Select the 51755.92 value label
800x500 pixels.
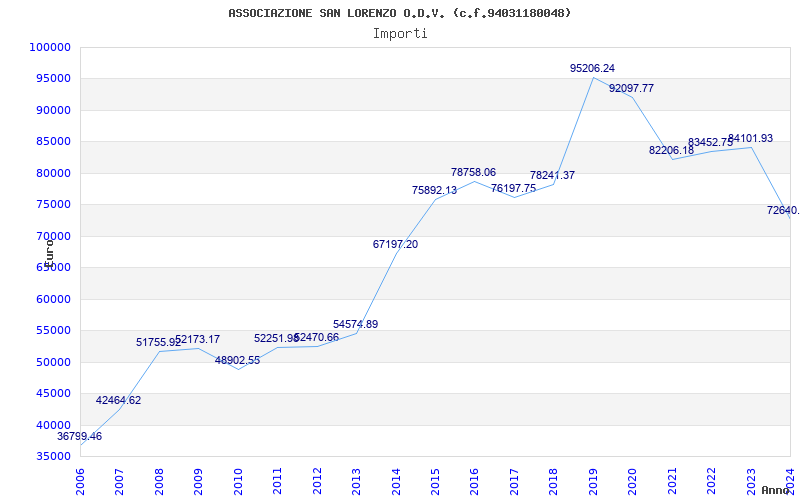click(x=158, y=342)
